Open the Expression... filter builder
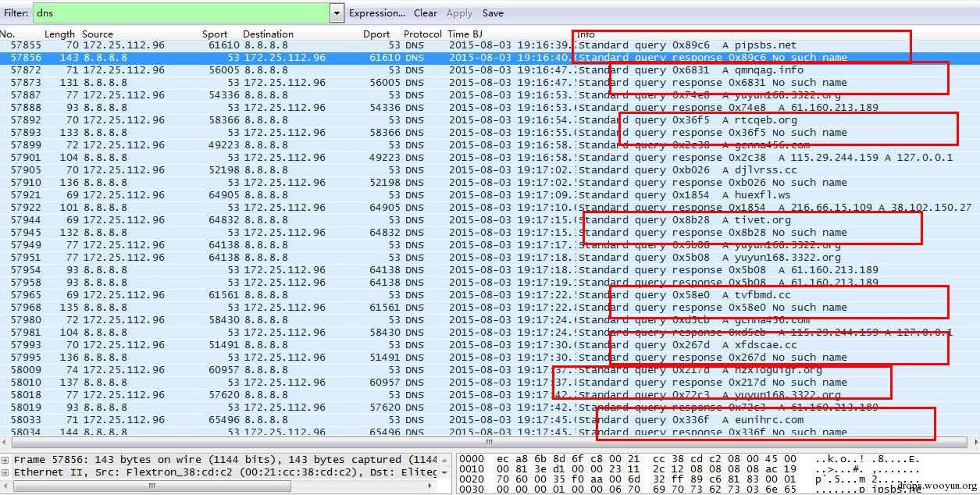The width and height of the screenshot is (980, 495). (376, 13)
